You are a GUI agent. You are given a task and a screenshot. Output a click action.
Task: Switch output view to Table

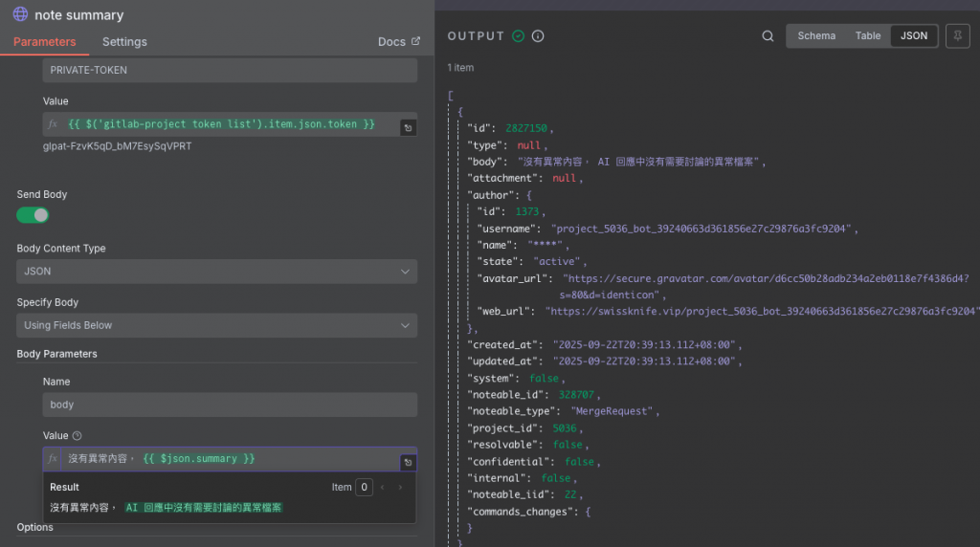coord(868,36)
